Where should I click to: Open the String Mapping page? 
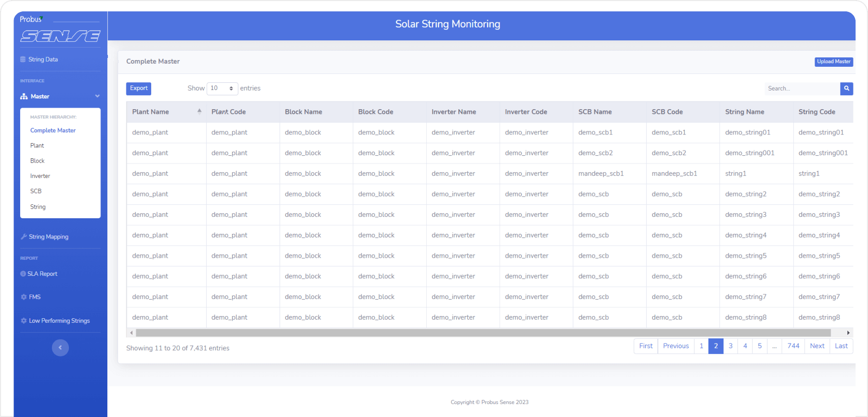click(48, 237)
